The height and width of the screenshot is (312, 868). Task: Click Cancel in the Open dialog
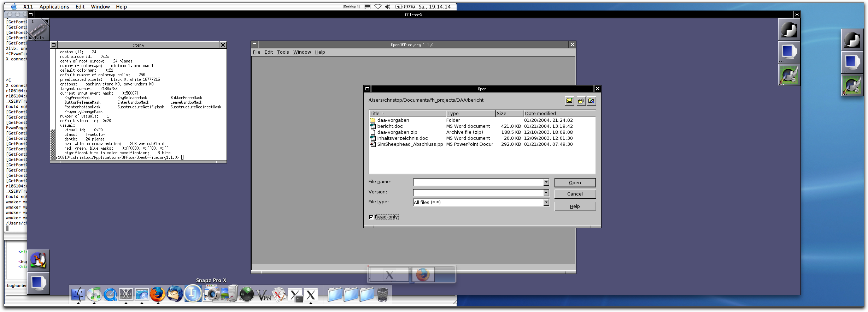[x=575, y=194]
